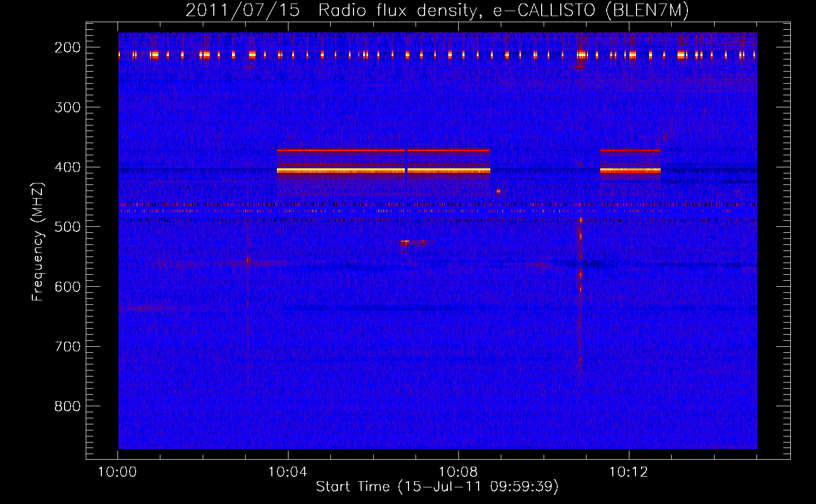Click the 10:04 time tick label
This screenshot has height=504, width=816.
[x=288, y=472]
